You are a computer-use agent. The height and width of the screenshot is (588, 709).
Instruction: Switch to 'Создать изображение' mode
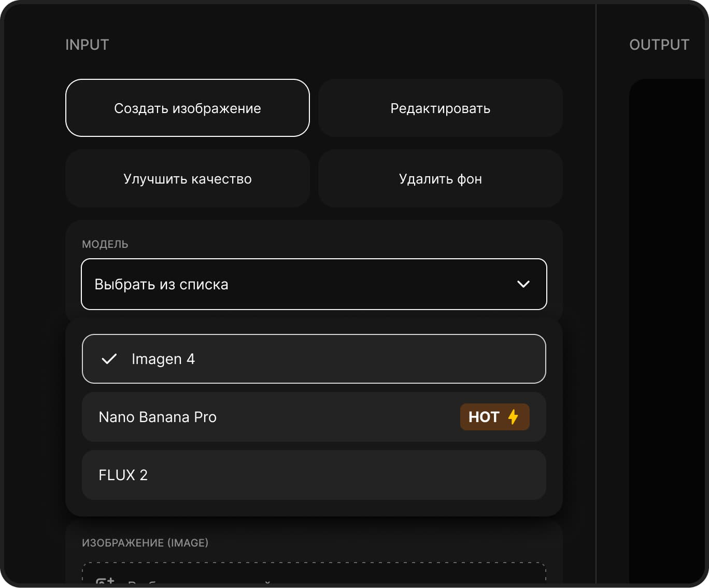point(188,108)
